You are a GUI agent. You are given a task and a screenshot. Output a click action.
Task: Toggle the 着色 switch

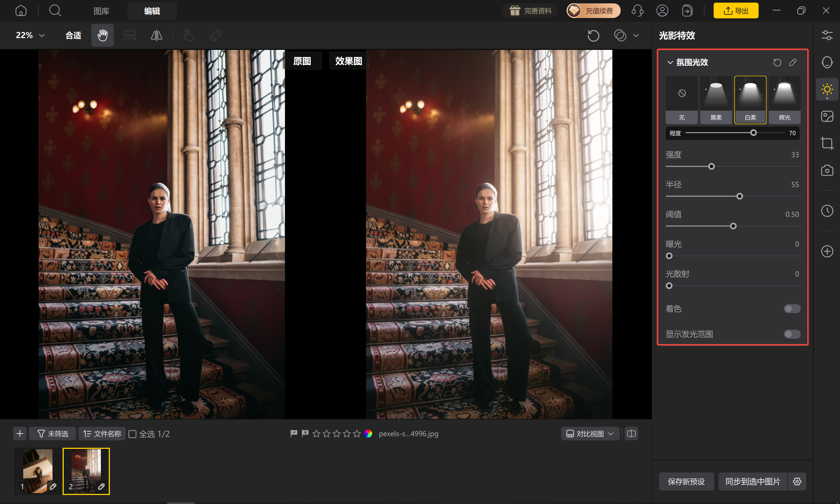click(x=792, y=309)
